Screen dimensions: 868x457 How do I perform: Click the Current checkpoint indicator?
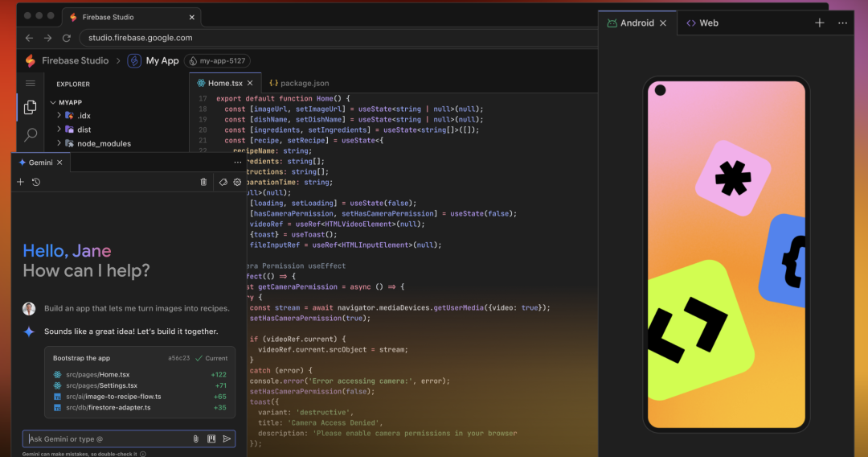[x=211, y=358]
